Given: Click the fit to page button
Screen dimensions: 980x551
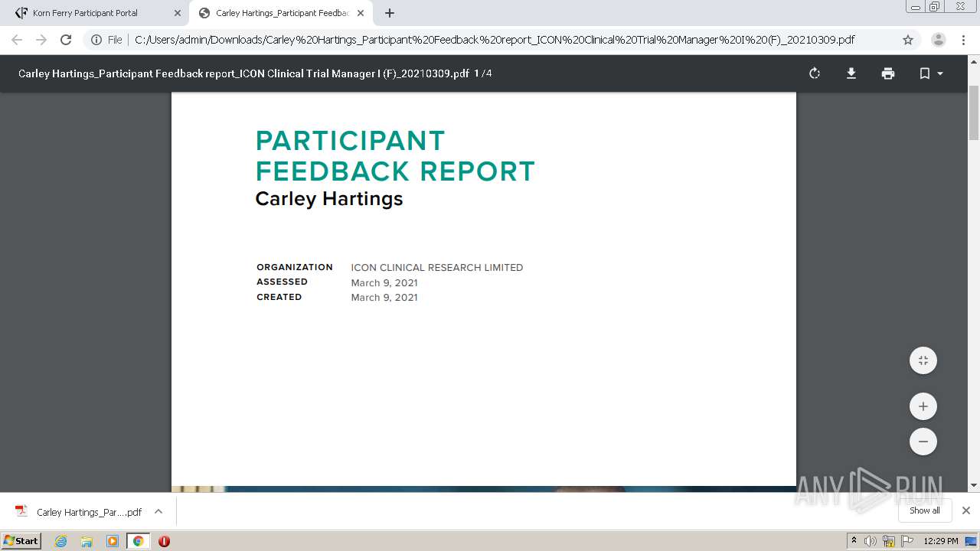Looking at the screenshot, I should tap(923, 360).
